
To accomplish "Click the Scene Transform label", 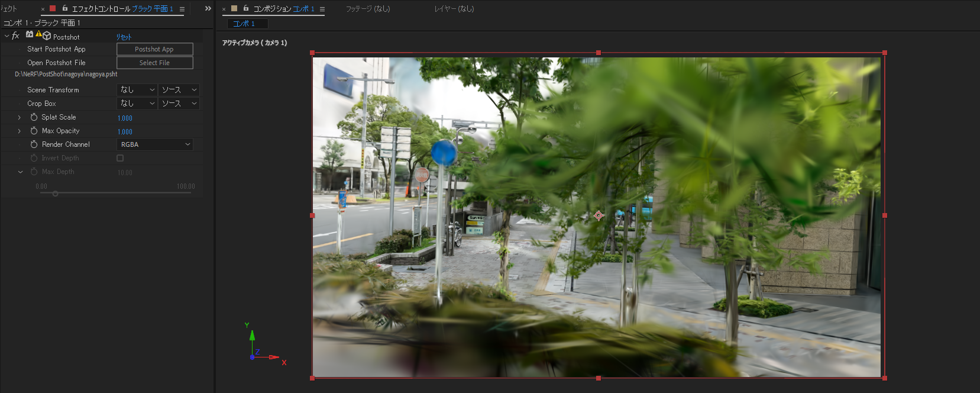I will [53, 90].
